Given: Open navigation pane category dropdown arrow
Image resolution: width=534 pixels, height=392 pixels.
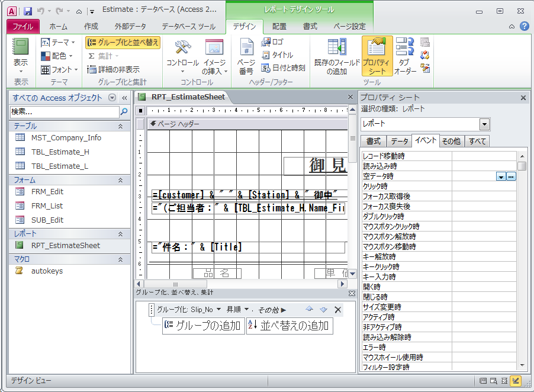Looking at the screenshot, I should click(112, 98).
